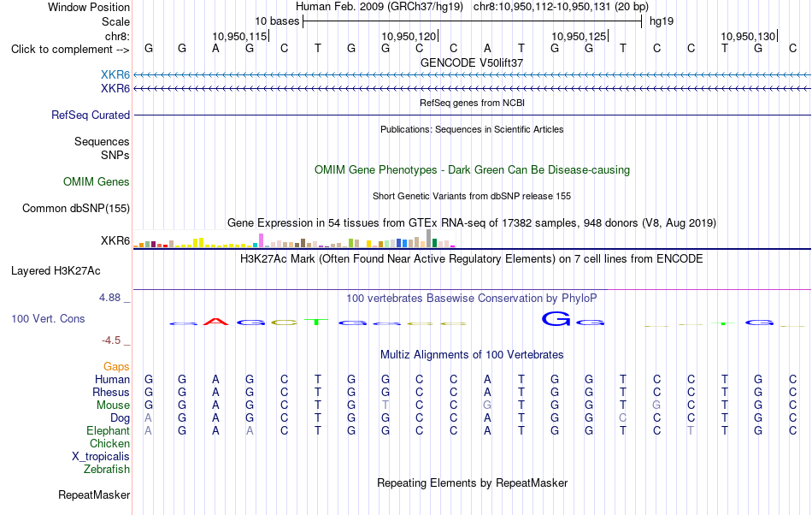Select the Rhesus species label
This screenshot has width=812, height=515.
click(111, 392)
